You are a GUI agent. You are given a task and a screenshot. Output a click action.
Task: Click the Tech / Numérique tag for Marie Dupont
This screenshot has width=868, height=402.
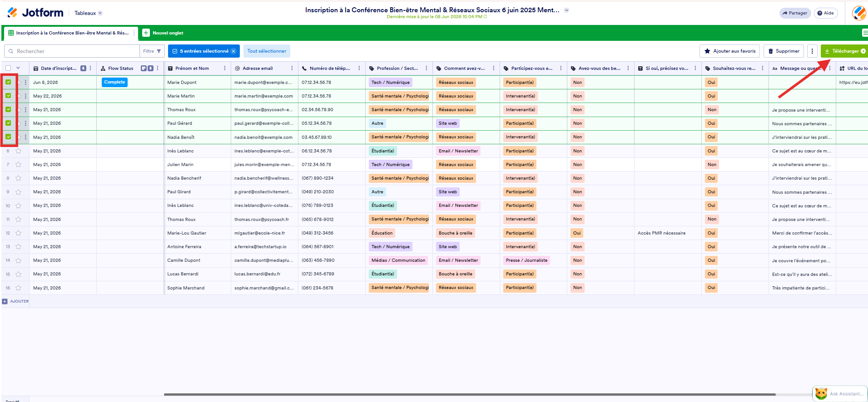point(391,82)
